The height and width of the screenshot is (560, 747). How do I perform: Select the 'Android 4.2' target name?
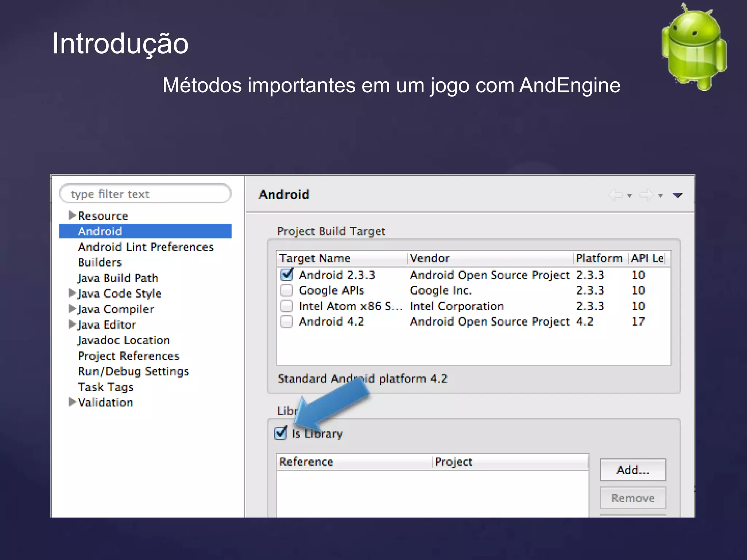coord(331,322)
